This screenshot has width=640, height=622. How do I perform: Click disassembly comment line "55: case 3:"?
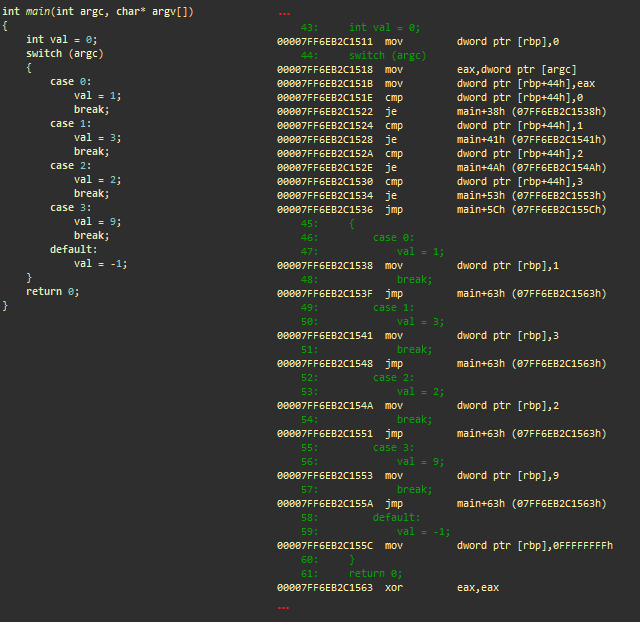pos(358,448)
